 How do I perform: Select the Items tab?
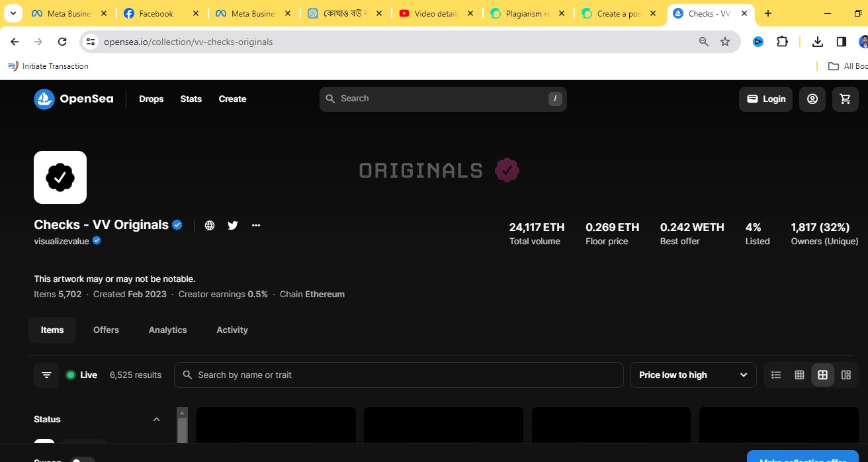[x=52, y=330]
